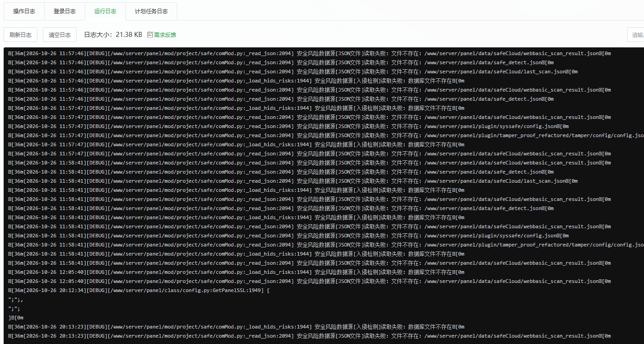Screen dimensions: 644x344
Task: Open the 需求反馈 feedback link
Action: (161, 35)
